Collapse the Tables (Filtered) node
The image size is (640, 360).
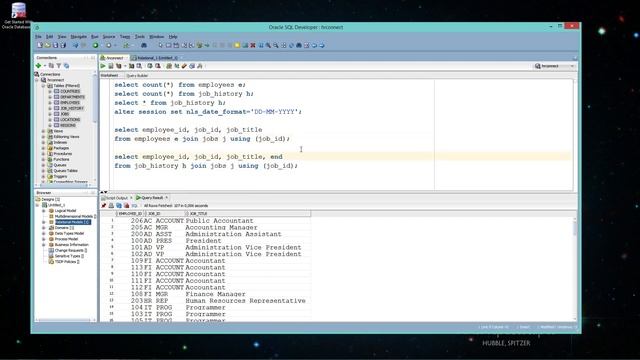tap(43, 86)
